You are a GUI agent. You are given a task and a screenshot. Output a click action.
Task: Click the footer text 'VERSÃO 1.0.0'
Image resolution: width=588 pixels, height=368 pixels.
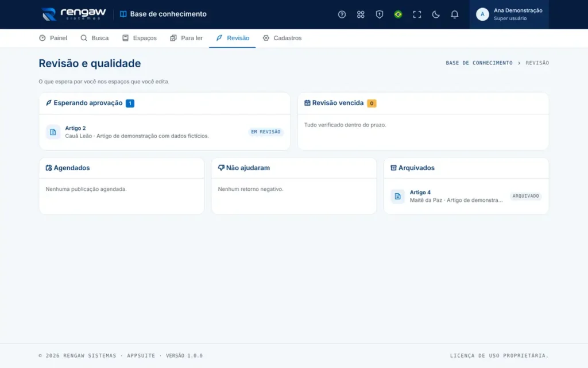(x=184, y=355)
